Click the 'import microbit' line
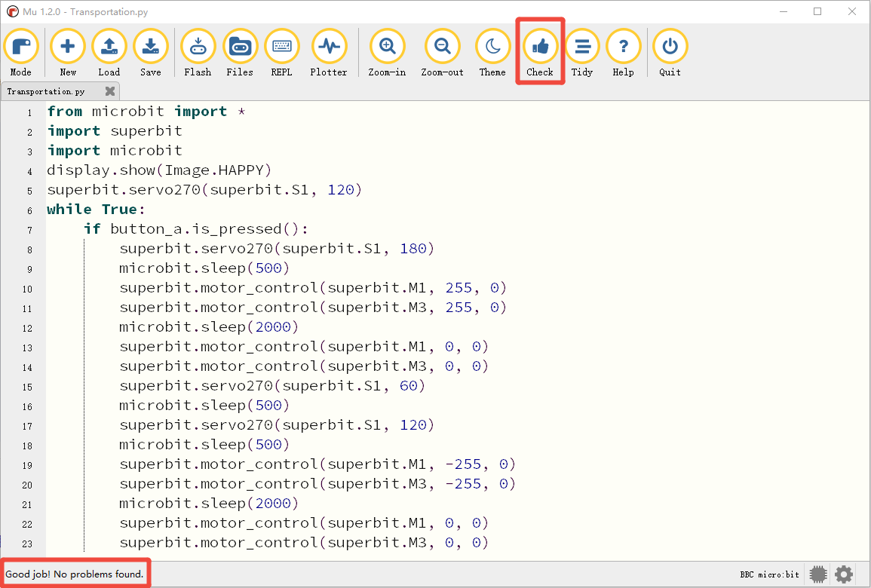 [115, 151]
